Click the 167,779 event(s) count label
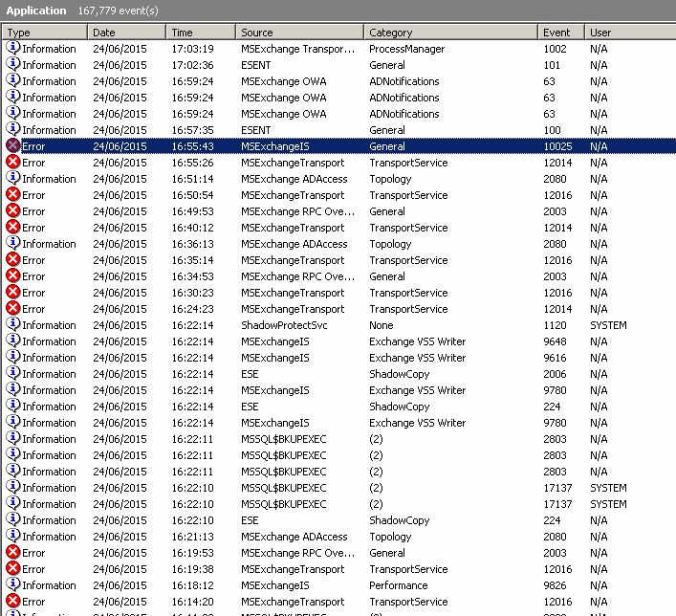 click(x=119, y=11)
